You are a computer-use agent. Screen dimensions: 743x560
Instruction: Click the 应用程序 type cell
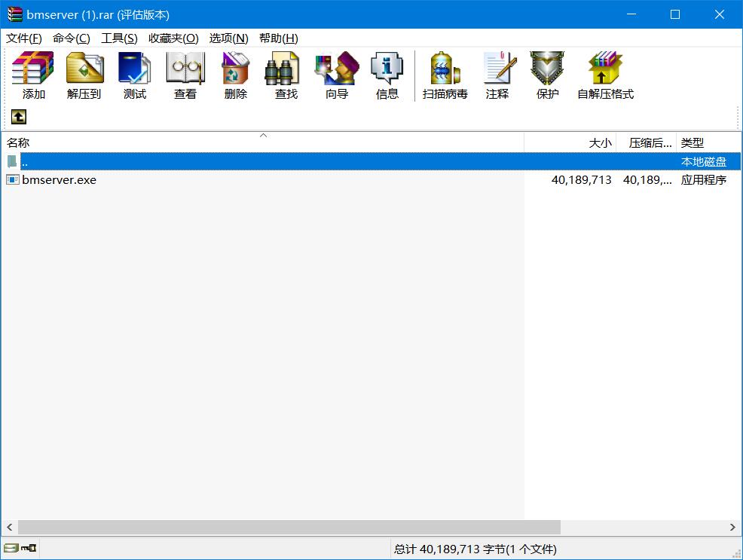[704, 180]
